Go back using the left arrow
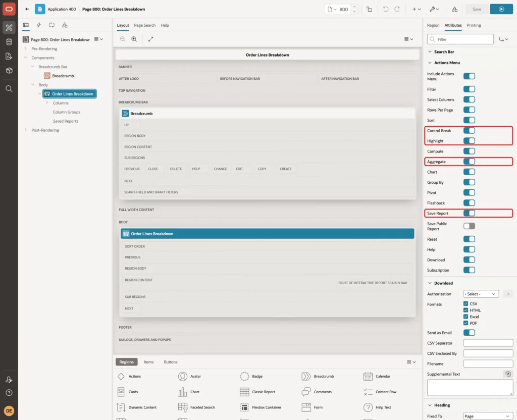The width and height of the screenshot is (517, 420). (27, 9)
